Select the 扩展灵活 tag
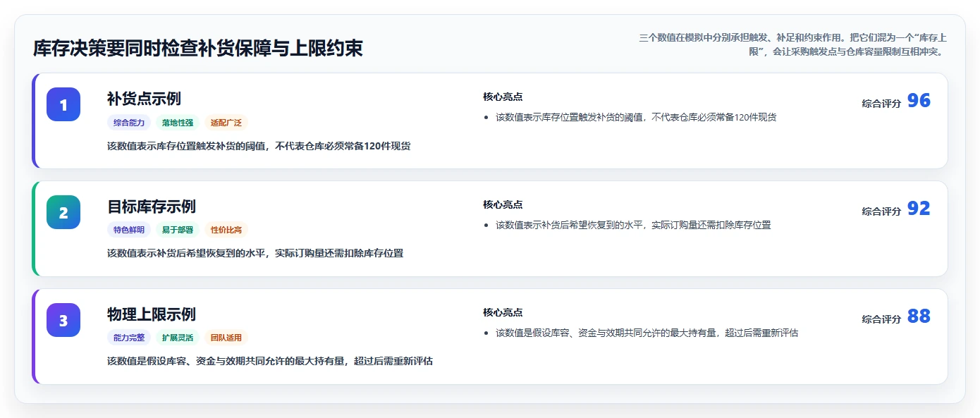The width and height of the screenshot is (980, 418). coord(178,338)
